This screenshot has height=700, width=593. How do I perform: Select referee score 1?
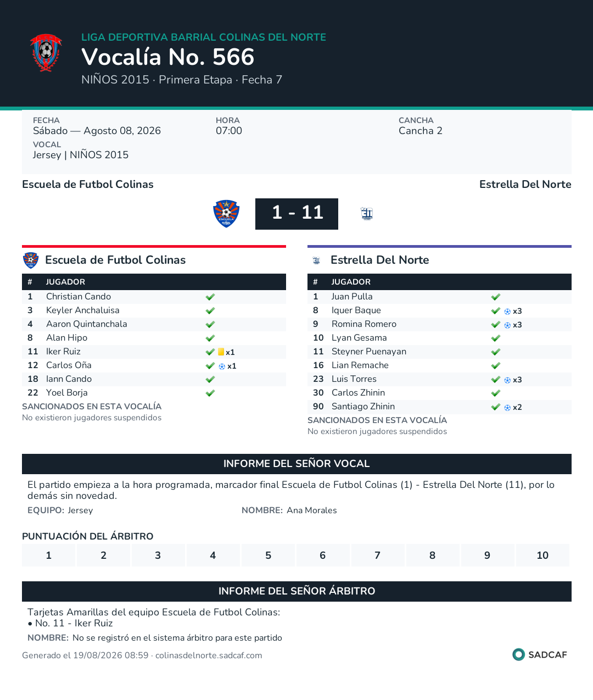(x=48, y=555)
